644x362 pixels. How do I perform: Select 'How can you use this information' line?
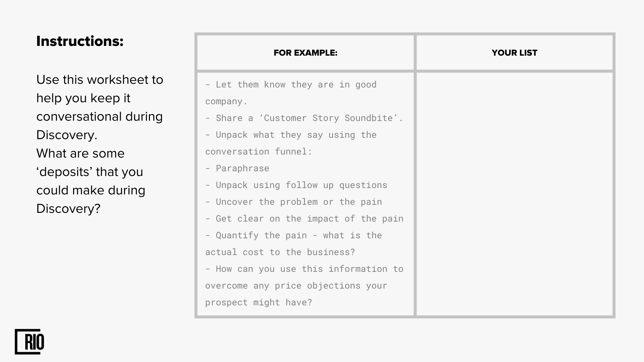pos(304,269)
